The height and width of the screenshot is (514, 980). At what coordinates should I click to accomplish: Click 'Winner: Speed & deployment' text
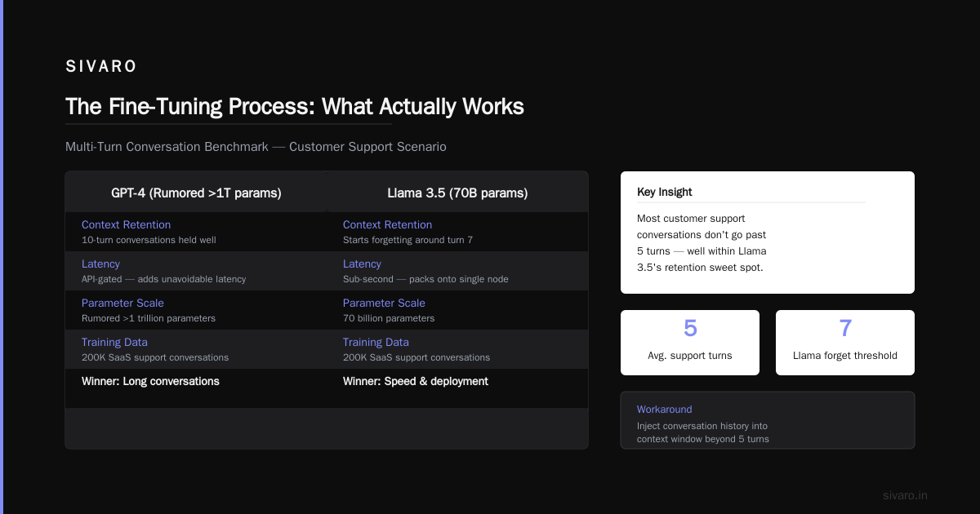416,381
